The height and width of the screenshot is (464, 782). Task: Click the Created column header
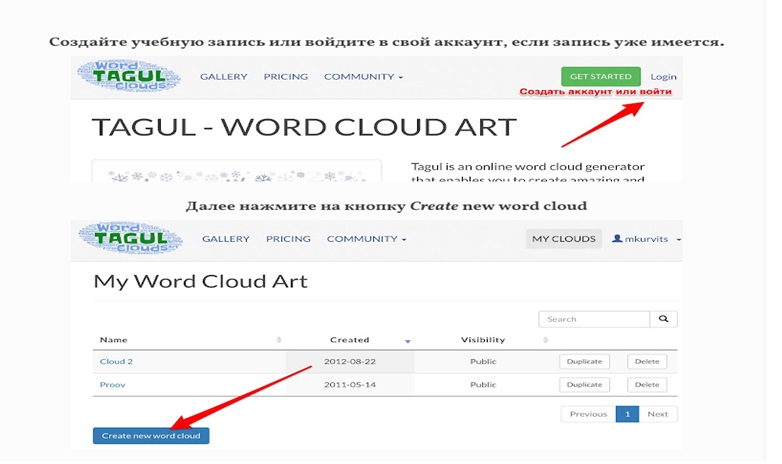tap(350, 340)
